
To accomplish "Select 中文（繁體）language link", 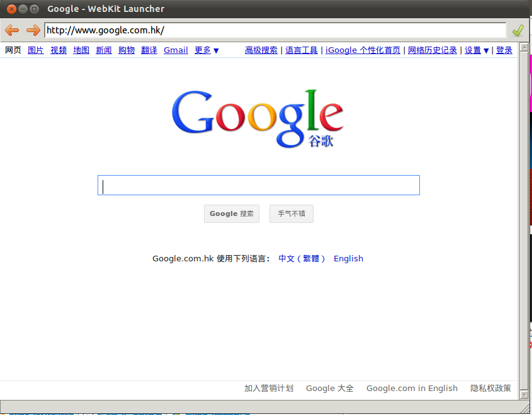I will coord(302,258).
